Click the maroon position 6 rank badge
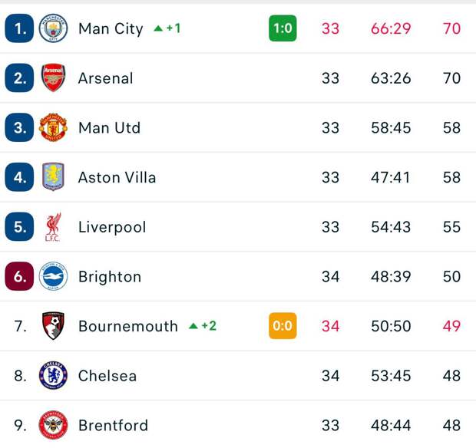The width and height of the screenshot is (476, 448). click(x=19, y=276)
